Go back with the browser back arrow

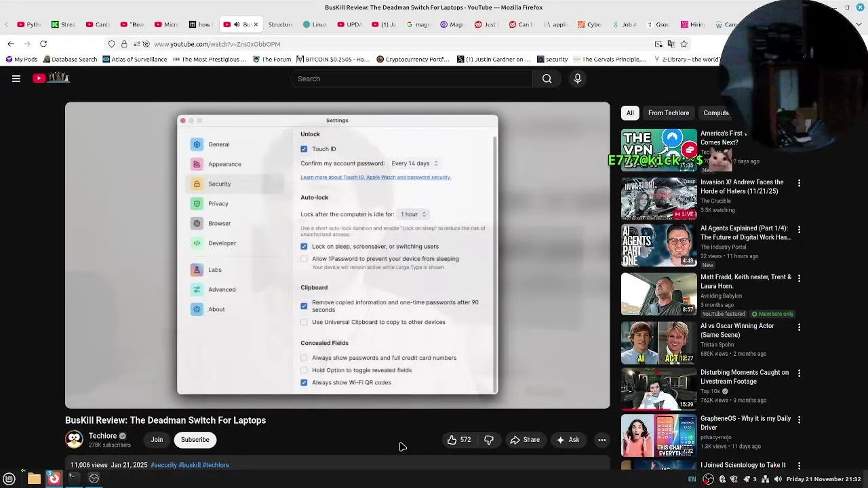coord(11,44)
